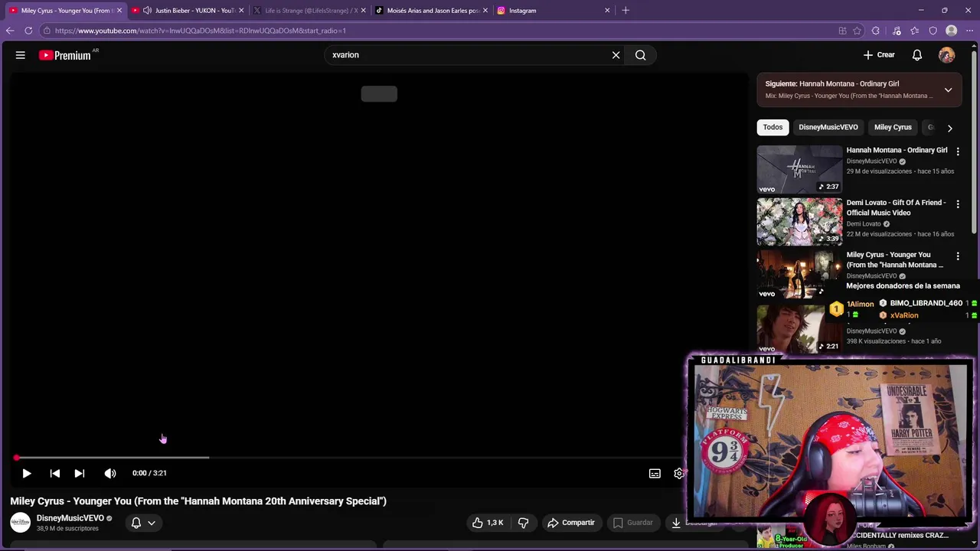Open the subscription notification bell dropdown
The image size is (980, 551).
click(x=143, y=523)
